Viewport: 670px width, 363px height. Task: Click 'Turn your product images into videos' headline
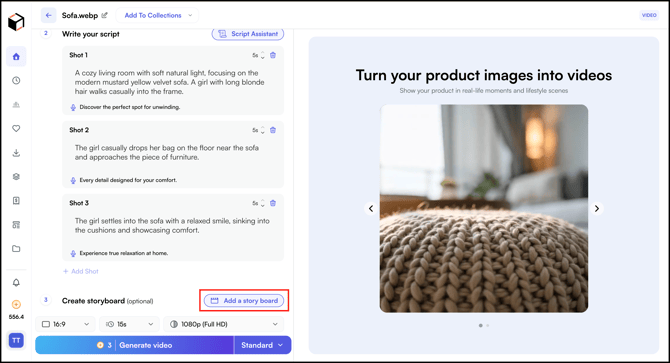pos(484,75)
